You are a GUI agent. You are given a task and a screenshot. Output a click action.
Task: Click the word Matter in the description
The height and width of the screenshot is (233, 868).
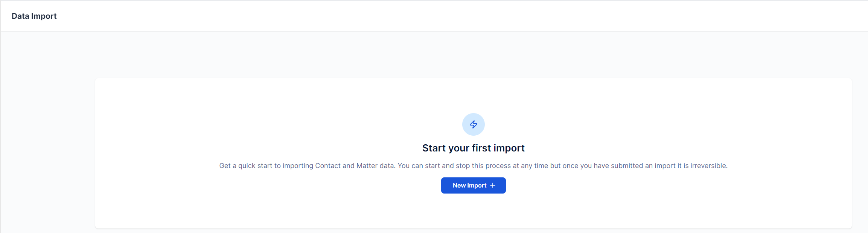[367, 166]
